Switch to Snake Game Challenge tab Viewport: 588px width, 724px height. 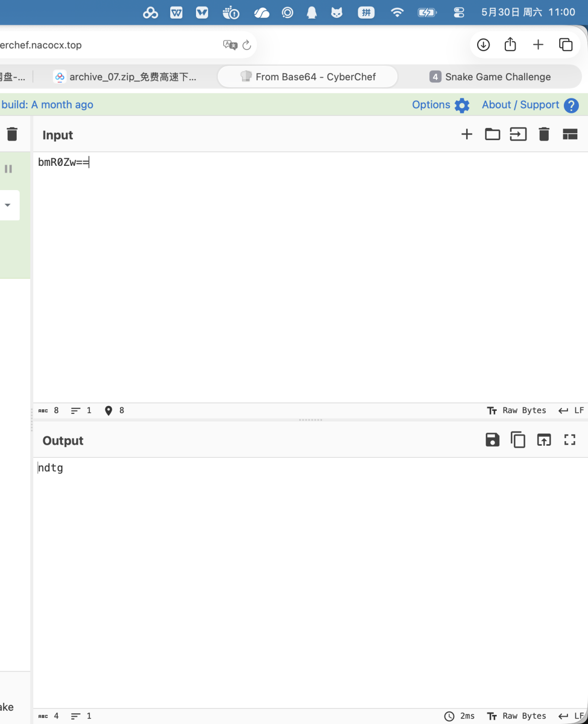pos(490,77)
